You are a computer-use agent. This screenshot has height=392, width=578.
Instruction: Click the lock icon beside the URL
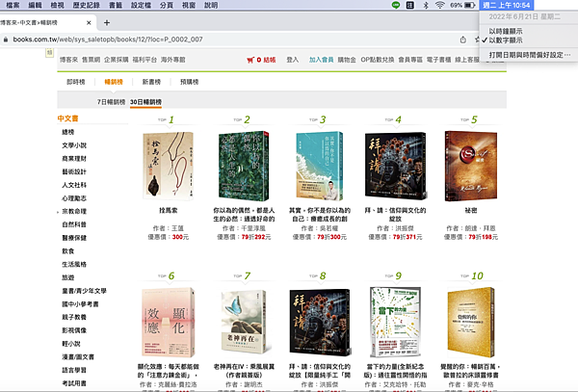click(6, 39)
